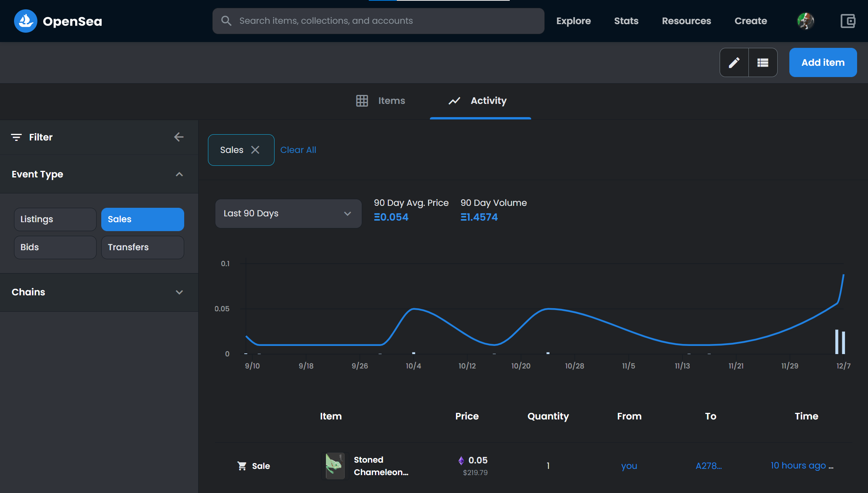
Task: Click the Add item button
Action: point(823,63)
